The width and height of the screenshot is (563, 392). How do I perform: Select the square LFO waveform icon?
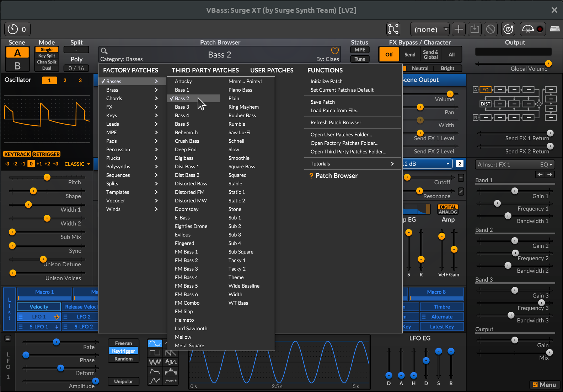[155, 353]
